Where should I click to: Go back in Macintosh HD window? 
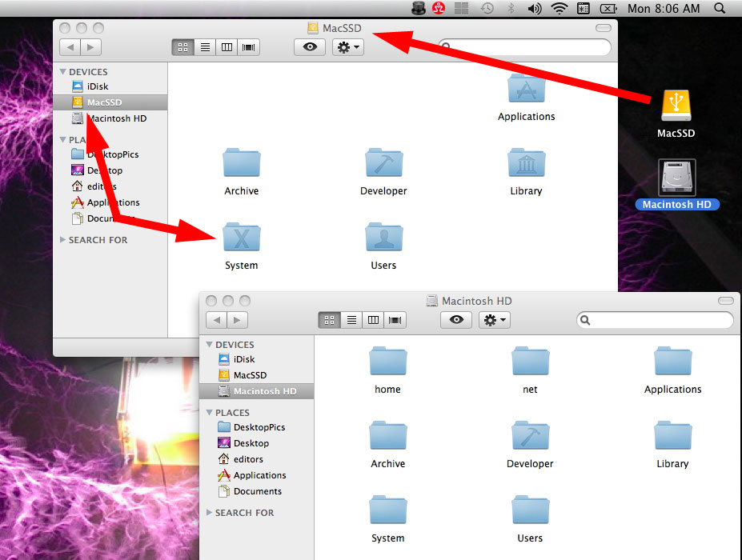click(x=217, y=320)
